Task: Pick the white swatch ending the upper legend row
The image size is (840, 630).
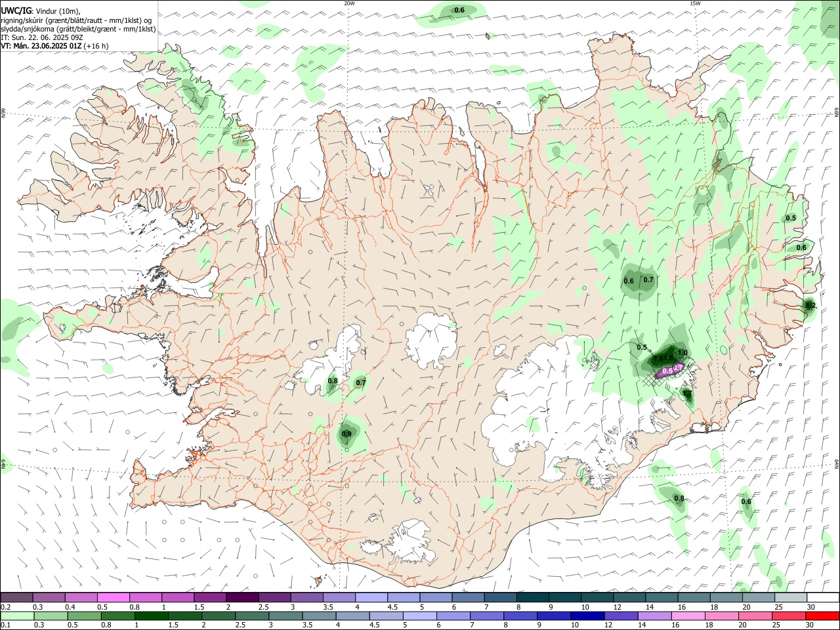Action: click(x=823, y=597)
